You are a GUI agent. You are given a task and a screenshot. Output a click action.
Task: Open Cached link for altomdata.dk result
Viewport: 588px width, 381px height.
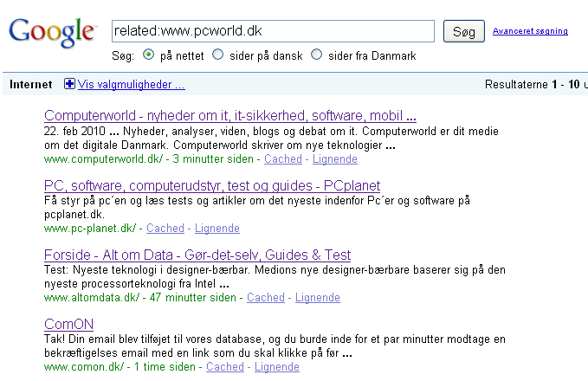click(x=266, y=298)
